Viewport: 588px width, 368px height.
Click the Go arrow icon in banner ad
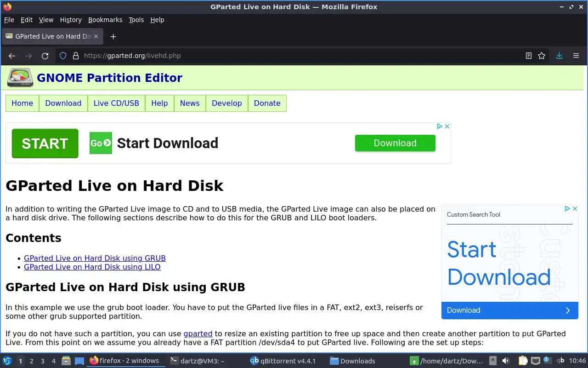point(101,143)
